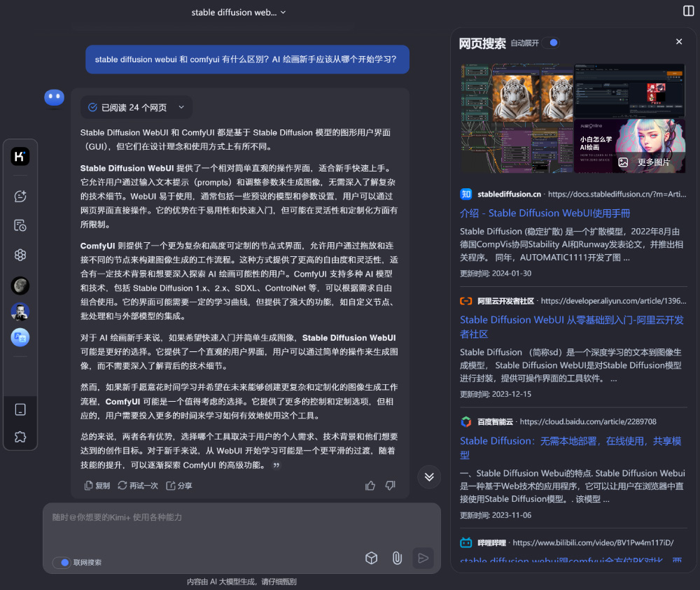Open the Stable Diffusion WebUI使用手册 link

pyautogui.click(x=559, y=213)
